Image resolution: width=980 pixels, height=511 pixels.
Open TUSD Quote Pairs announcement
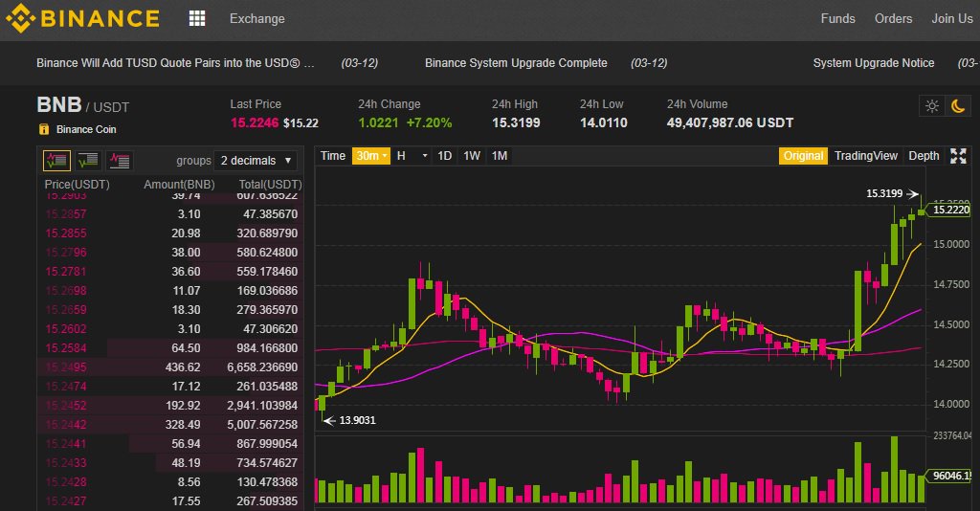pyautogui.click(x=175, y=63)
